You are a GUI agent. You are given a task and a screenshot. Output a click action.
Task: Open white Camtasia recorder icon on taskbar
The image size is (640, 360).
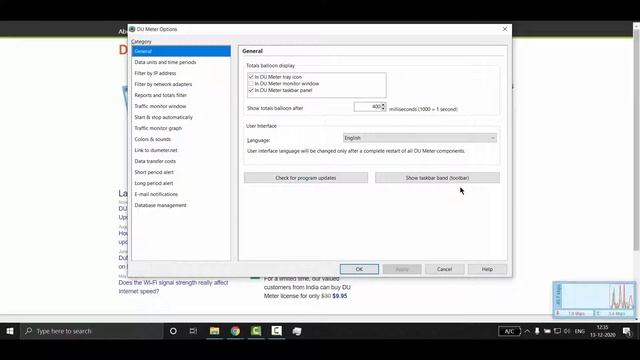tap(276, 331)
